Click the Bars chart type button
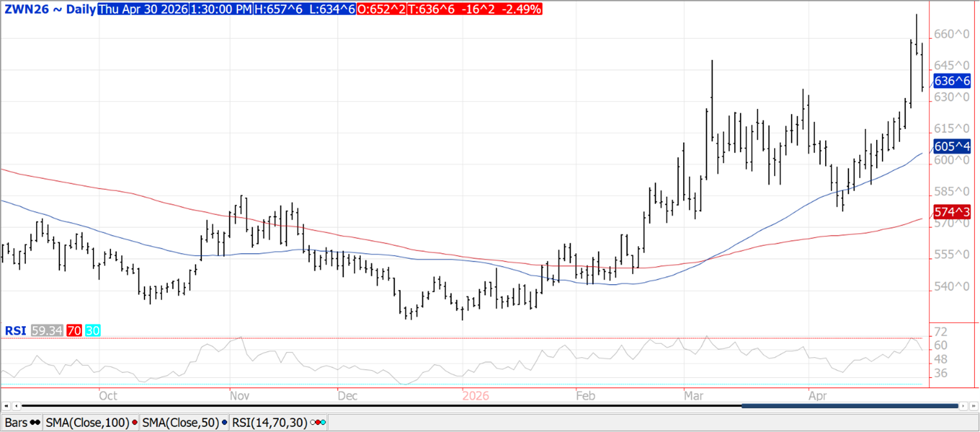980x432 pixels. [x=17, y=422]
